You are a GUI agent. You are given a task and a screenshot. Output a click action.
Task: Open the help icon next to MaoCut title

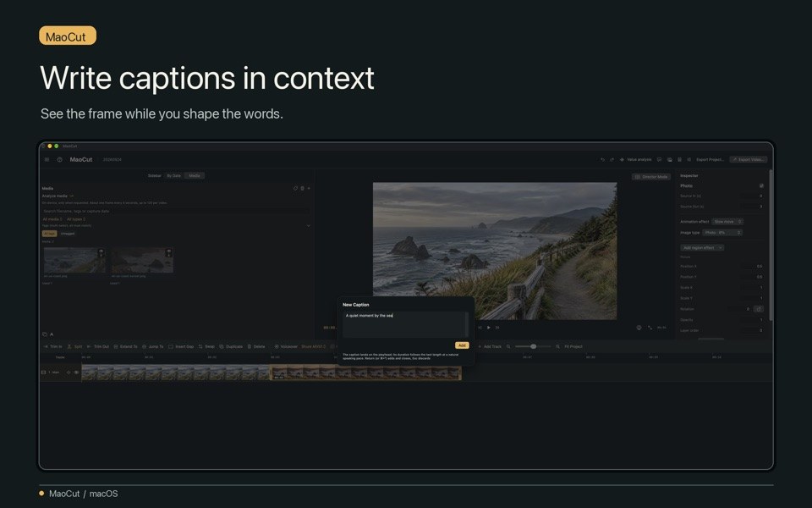59,160
